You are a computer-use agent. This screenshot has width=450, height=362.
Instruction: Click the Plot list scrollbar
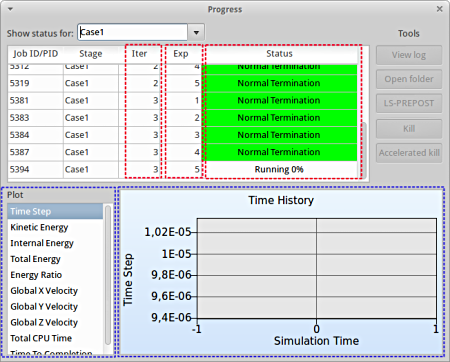coord(108,275)
